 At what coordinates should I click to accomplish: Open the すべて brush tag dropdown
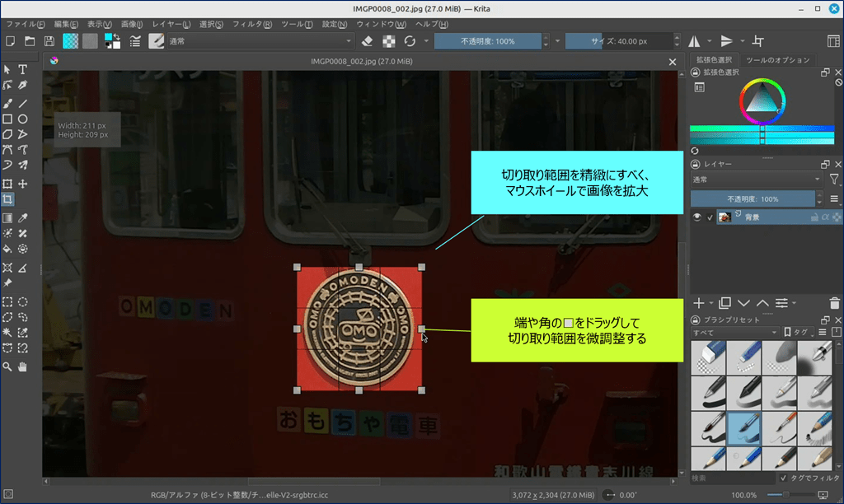[x=734, y=333]
